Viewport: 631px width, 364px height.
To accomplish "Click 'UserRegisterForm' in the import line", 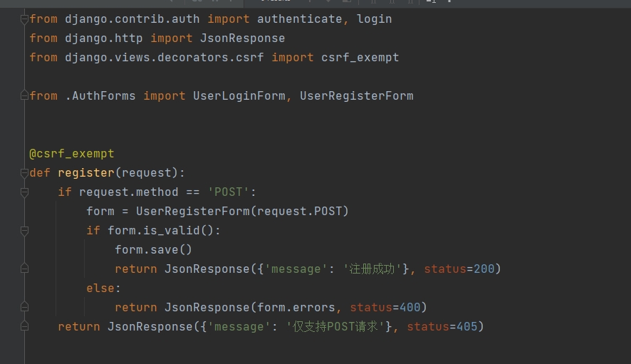I will point(356,95).
